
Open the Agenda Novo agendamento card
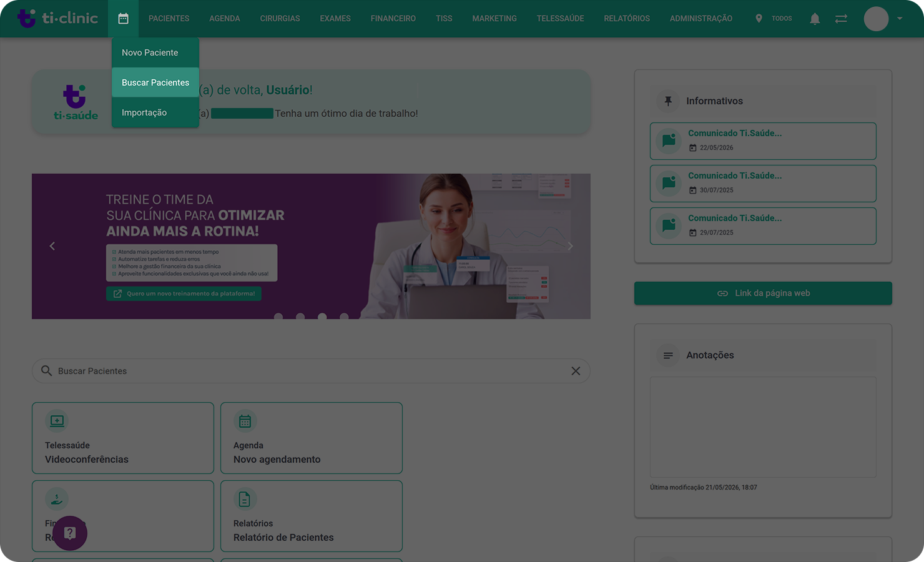[312, 438]
